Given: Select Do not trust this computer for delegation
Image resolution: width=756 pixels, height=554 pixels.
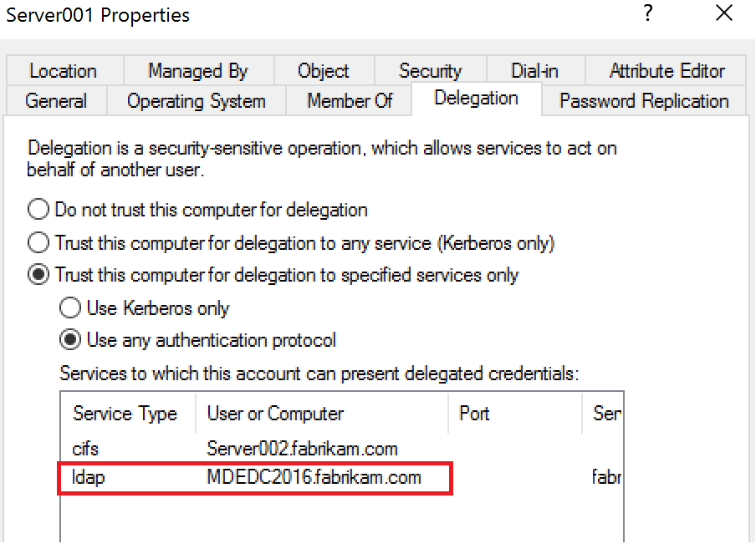Looking at the screenshot, I should [38, 209].
